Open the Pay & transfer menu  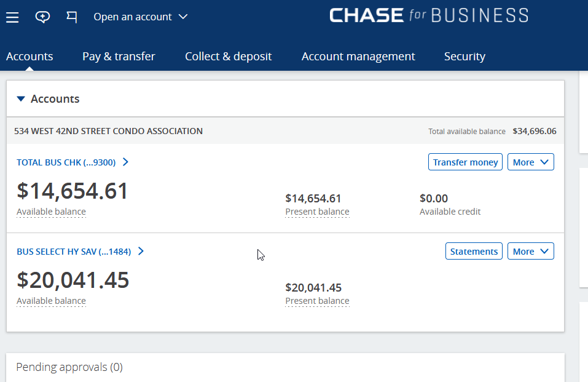click(119, 57)
